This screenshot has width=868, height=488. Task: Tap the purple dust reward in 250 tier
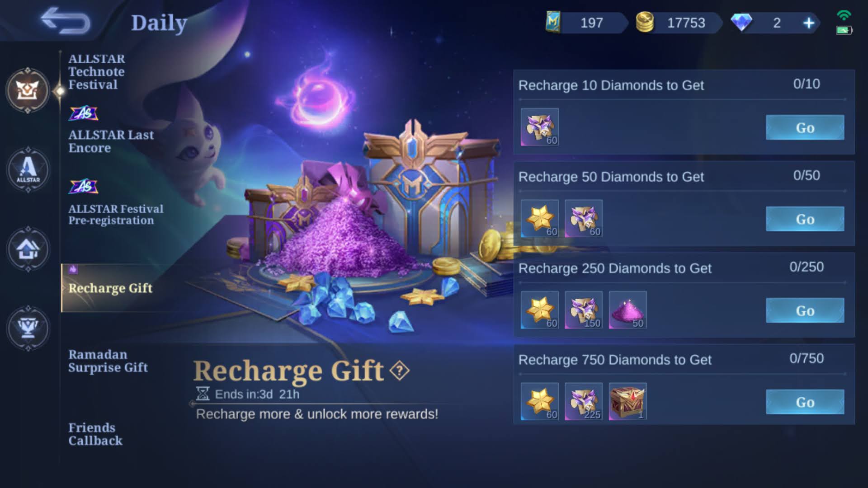pyautogui.click(x=627, y=310)
